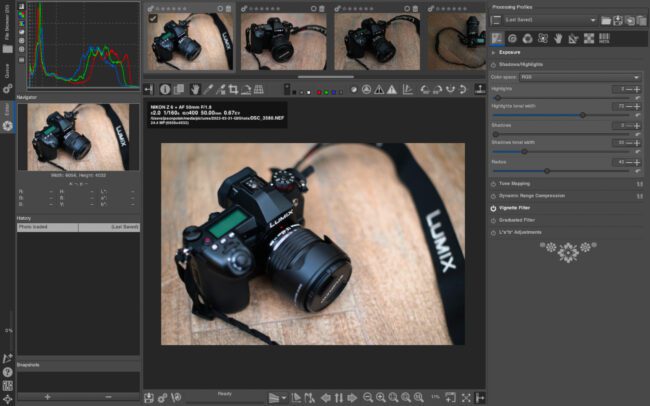Adjust Highlights tonal width slider
650x406 pixels.
561,115
